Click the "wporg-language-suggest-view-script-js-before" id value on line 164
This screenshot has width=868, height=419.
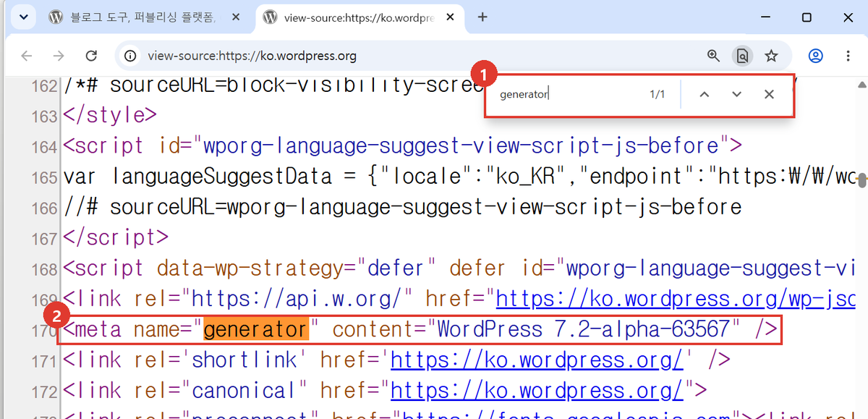(x=460, y=146)
